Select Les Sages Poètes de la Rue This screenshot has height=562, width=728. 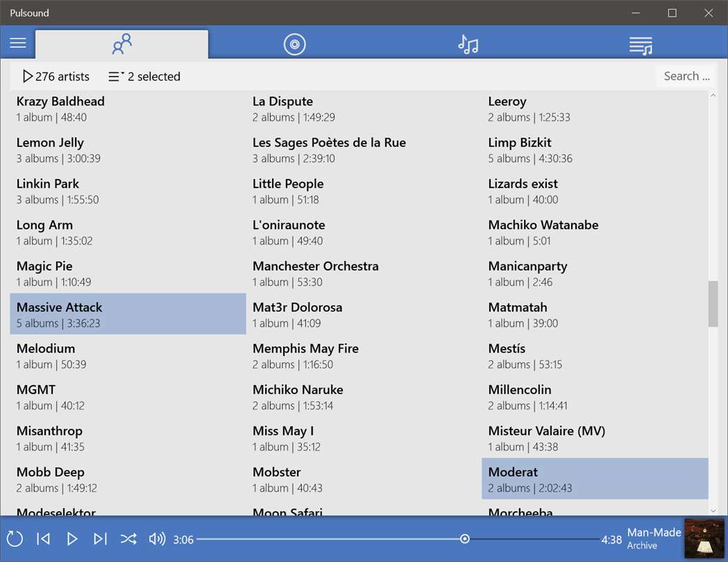point(364,149)
